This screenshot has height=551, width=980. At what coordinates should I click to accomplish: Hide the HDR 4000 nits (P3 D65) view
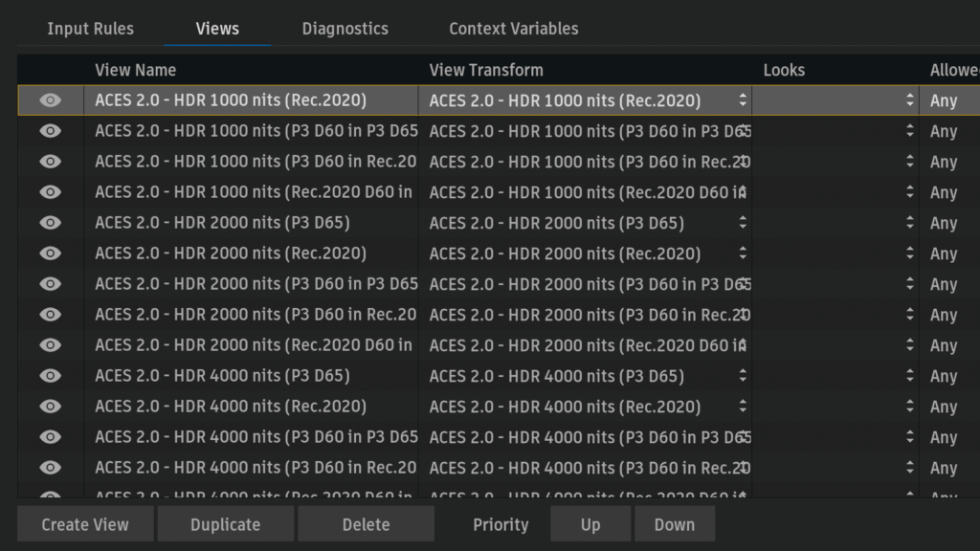pyautogui.click(x=50, y=375)
